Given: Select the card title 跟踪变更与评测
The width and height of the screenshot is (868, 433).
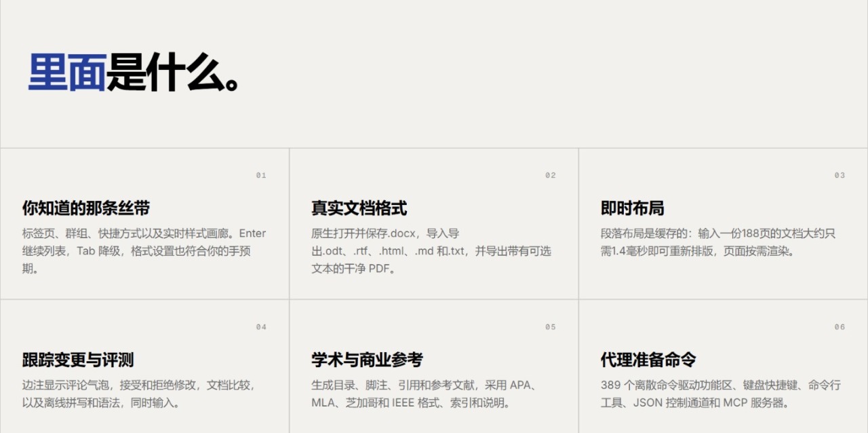Looking at the screenshot, I should pos(78,360).
